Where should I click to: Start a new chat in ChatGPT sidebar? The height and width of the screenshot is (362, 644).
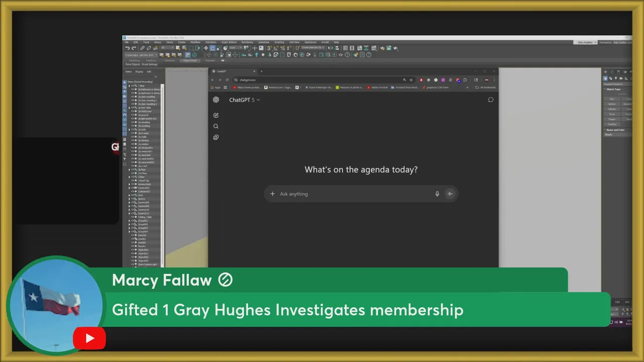click(x=216, y=115)
